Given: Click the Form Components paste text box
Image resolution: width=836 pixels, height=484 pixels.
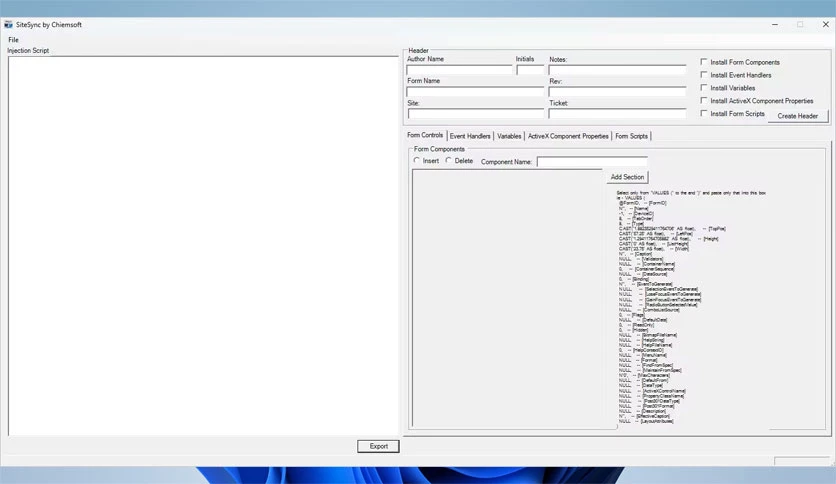Looking at the screenshot, I should click(x=507, y=299).
